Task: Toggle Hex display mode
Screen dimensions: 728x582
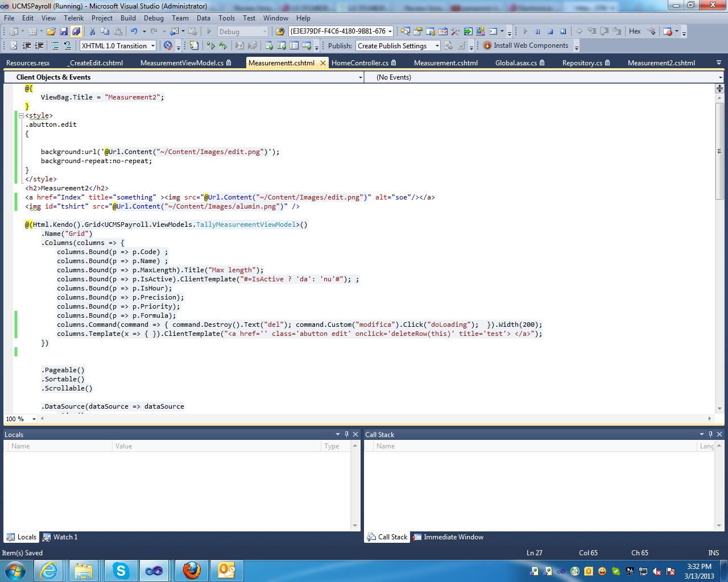Action: [x=635, y=32]
